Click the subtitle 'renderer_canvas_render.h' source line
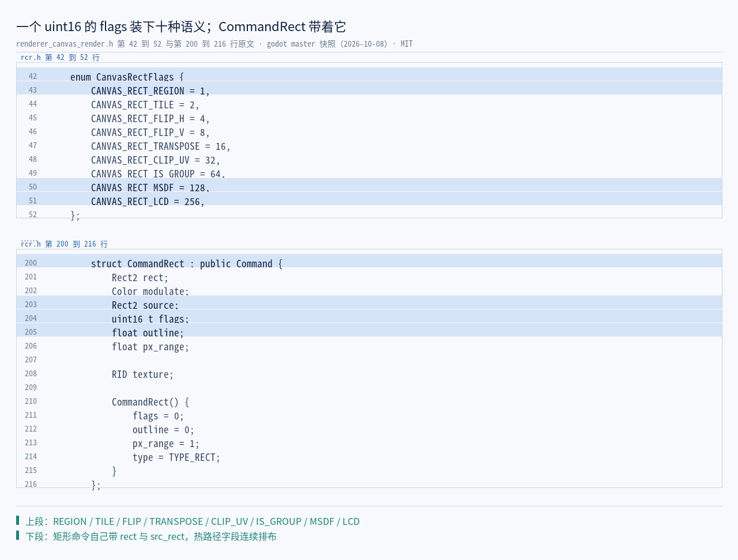Image resolution: width=738 pixels, height=560 pixels. coord(214,44)
